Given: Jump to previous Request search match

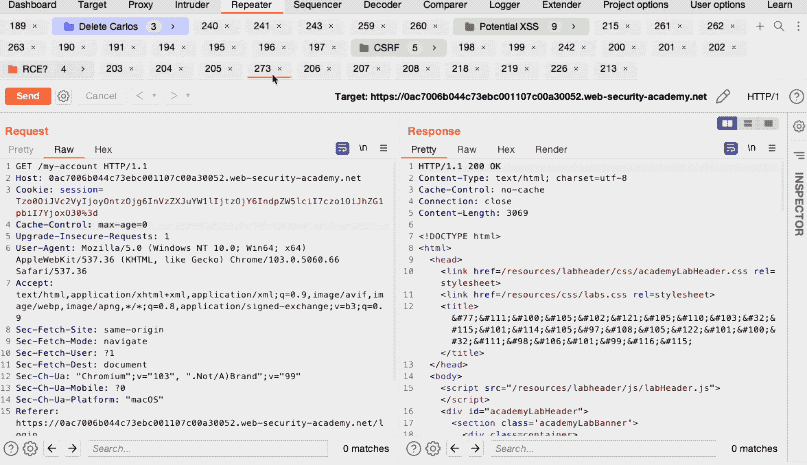Looking at the screenshot, I should (51, 449).
